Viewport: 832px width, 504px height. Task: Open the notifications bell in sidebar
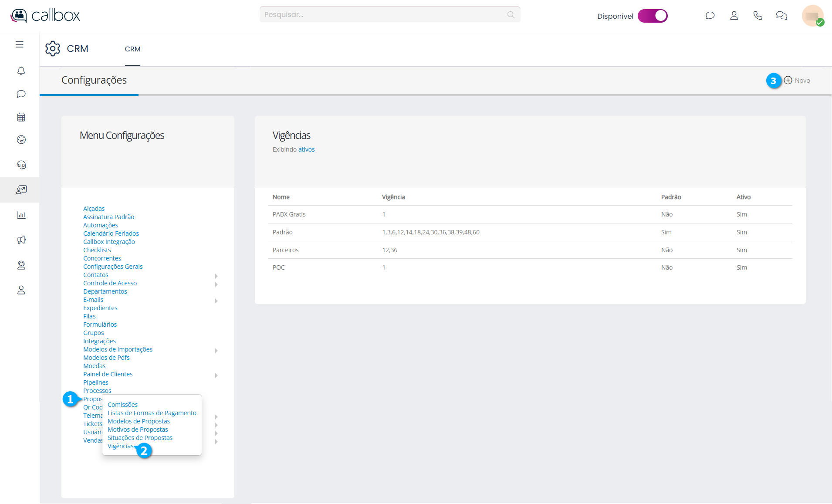[x=21, y=71]
